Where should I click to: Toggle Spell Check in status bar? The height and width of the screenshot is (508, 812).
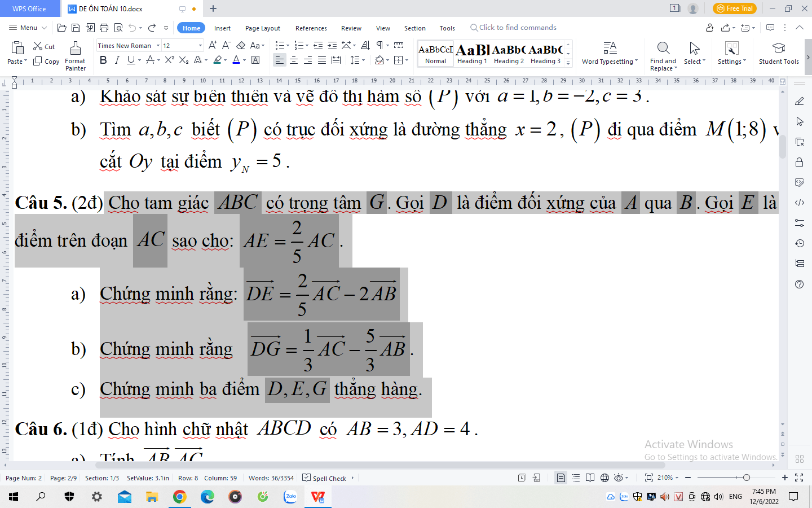coord(325,478)
